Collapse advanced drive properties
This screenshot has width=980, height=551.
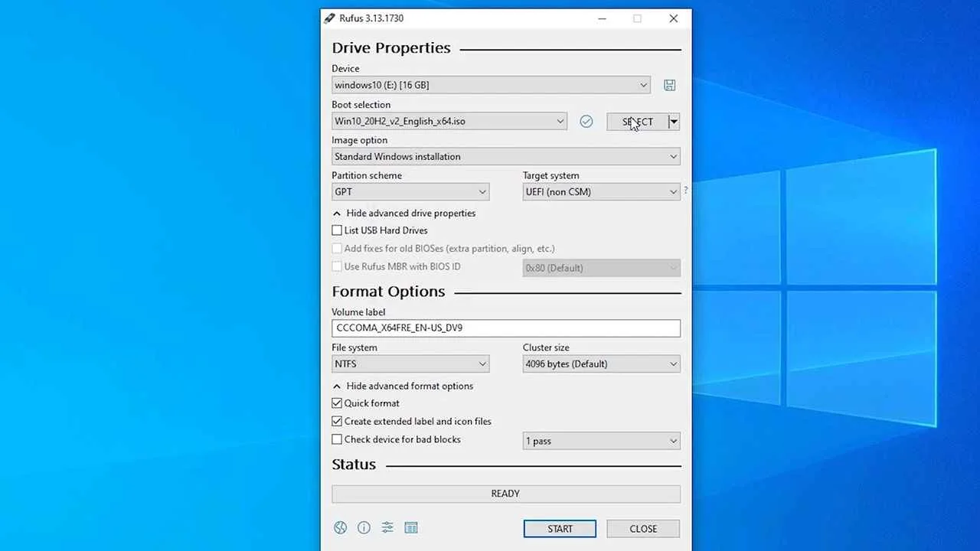point(404,214)
